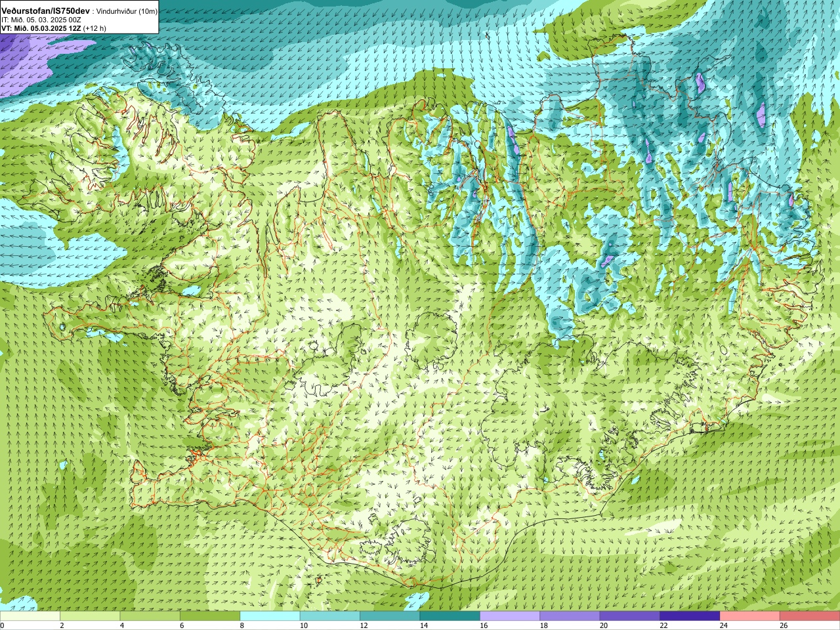The height and width of the screenshot is (630, 840).
Task: Click the 20–22 purple legend swatch
Action: point(630,616)
